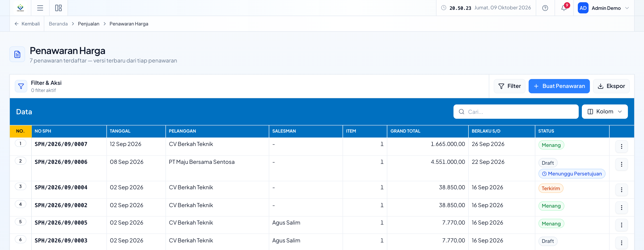Screen dimensions: 644x250
Task: Expand the Kolom column chooser dropdown
Action: (x=604, y=112)
